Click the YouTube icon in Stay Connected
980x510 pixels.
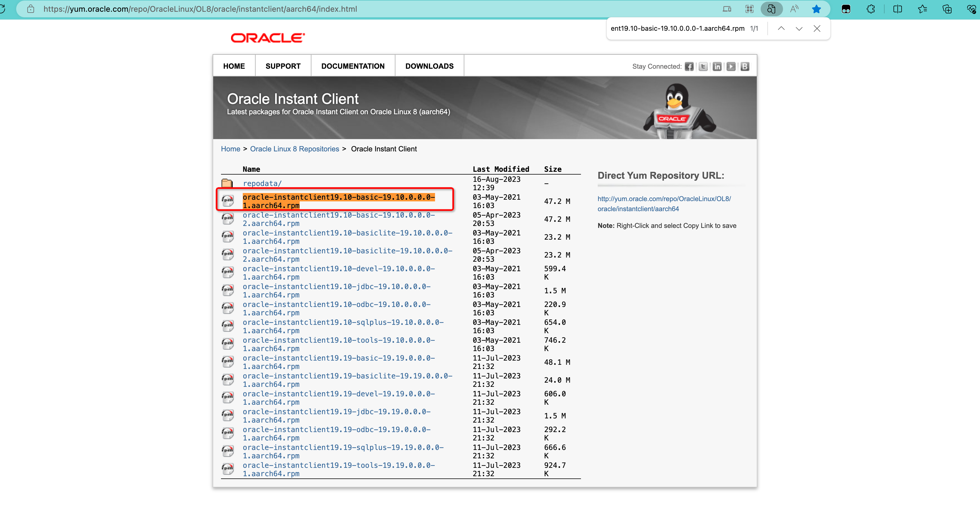pyautogui.click(x=731, y=67)
